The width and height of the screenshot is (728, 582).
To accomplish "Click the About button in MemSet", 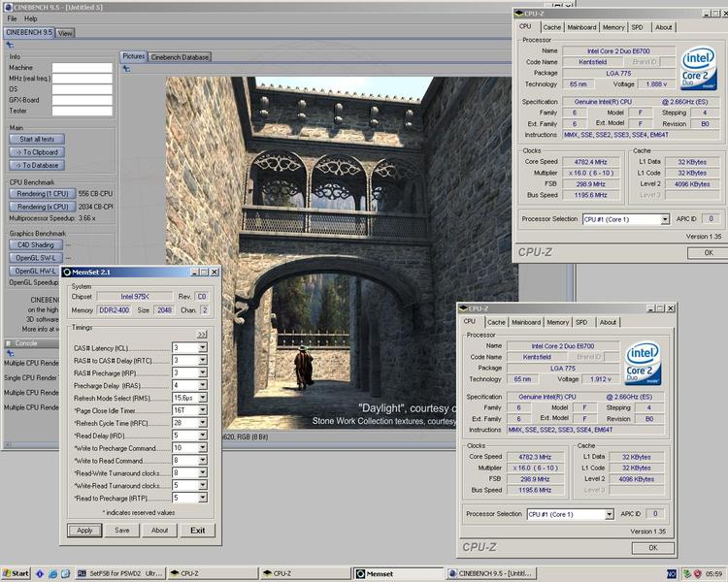I will click(160, 530).
